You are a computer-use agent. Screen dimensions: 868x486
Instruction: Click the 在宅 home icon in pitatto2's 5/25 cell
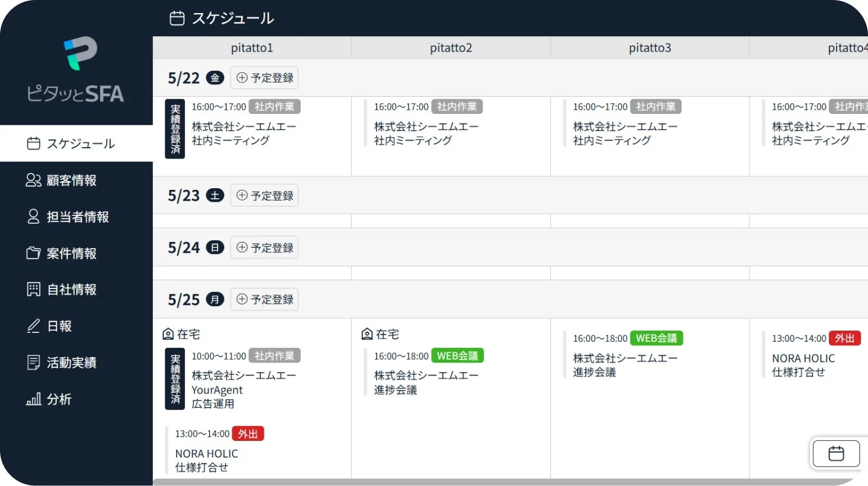point(367,334)
